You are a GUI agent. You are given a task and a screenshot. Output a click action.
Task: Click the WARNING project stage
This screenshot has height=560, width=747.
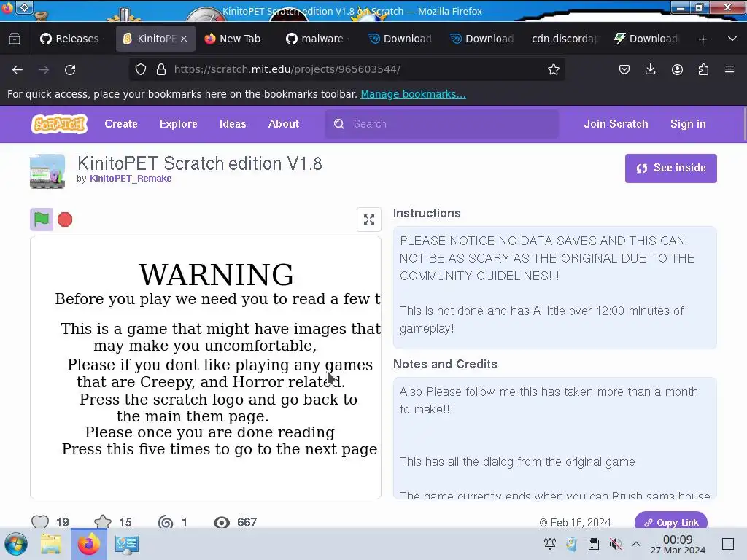(206, 367)
